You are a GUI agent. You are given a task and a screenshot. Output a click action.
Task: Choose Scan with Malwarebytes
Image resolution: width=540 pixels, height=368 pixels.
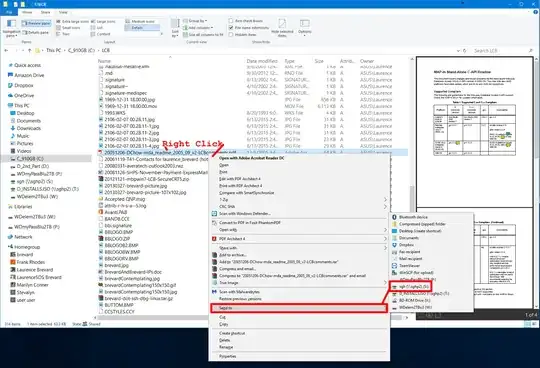299,292
